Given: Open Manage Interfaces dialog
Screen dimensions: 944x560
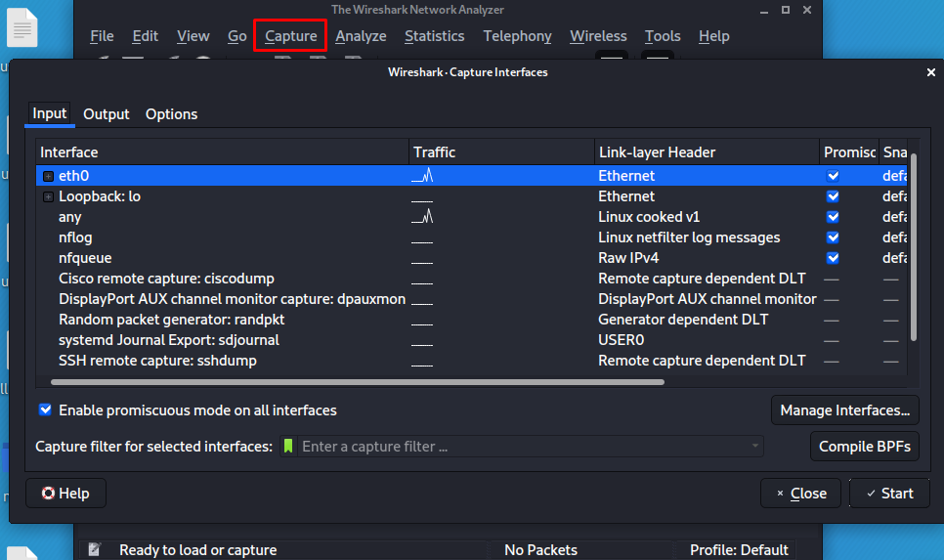Looking at the screenshot, I should pyautogui.click(x=844, y=410).
